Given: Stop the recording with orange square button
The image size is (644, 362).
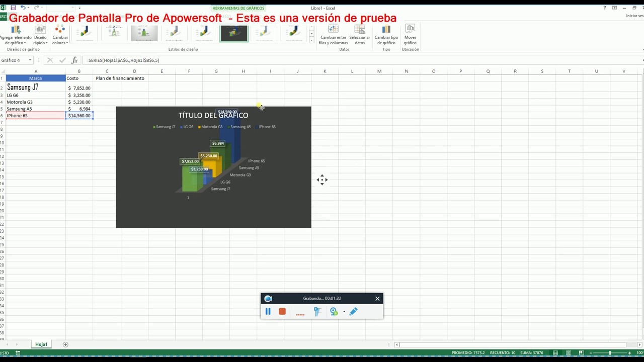Looking at the screenshot, I should coord(282,312).
